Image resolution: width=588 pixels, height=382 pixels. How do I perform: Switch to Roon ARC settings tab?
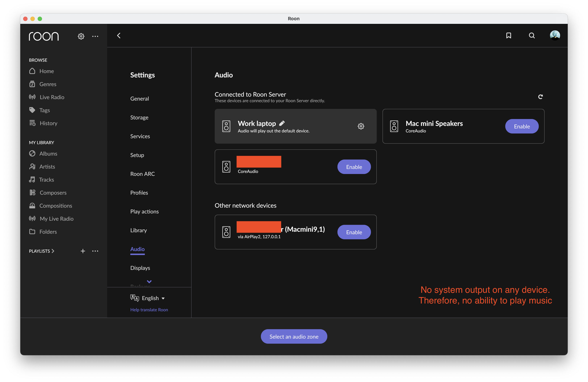[142, 174]
